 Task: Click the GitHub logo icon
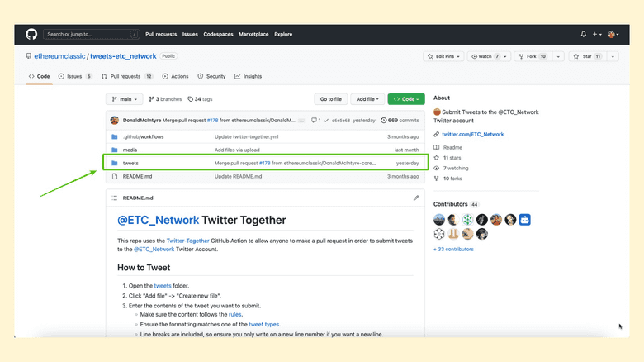(31, 34)
